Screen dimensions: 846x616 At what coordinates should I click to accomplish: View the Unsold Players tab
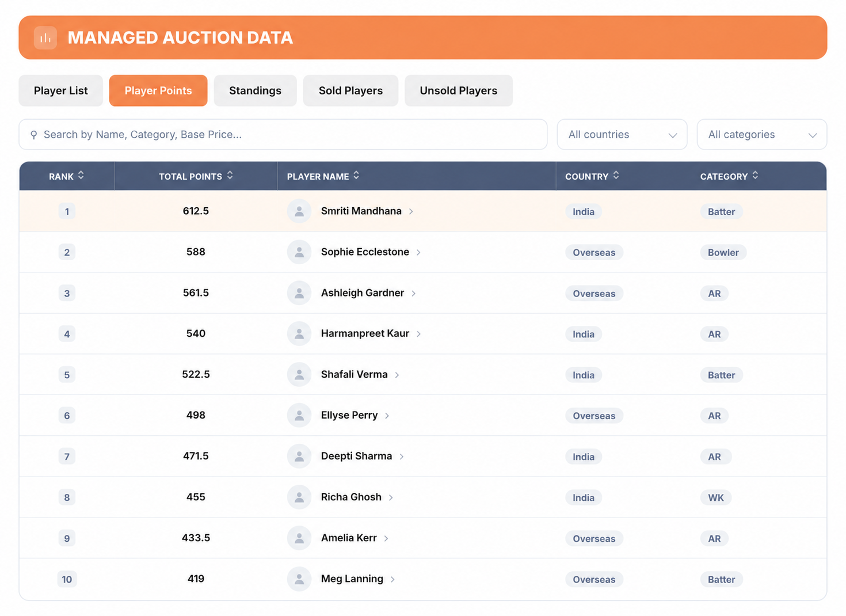459,90
